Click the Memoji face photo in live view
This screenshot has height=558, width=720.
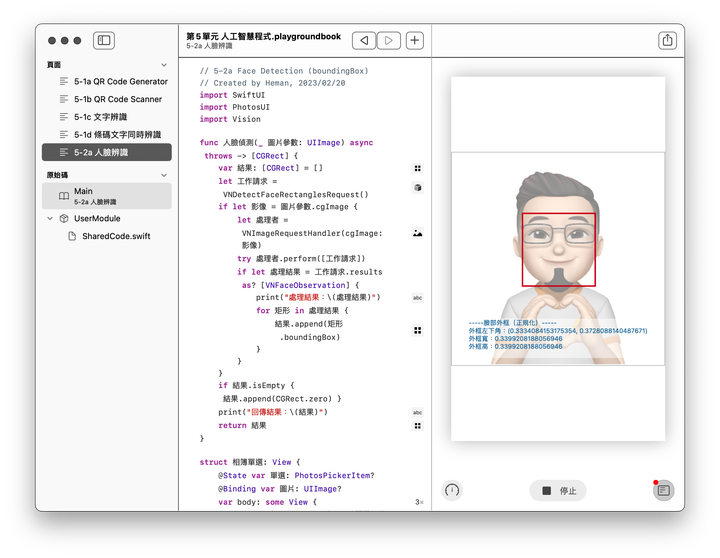tap(558, 258)
